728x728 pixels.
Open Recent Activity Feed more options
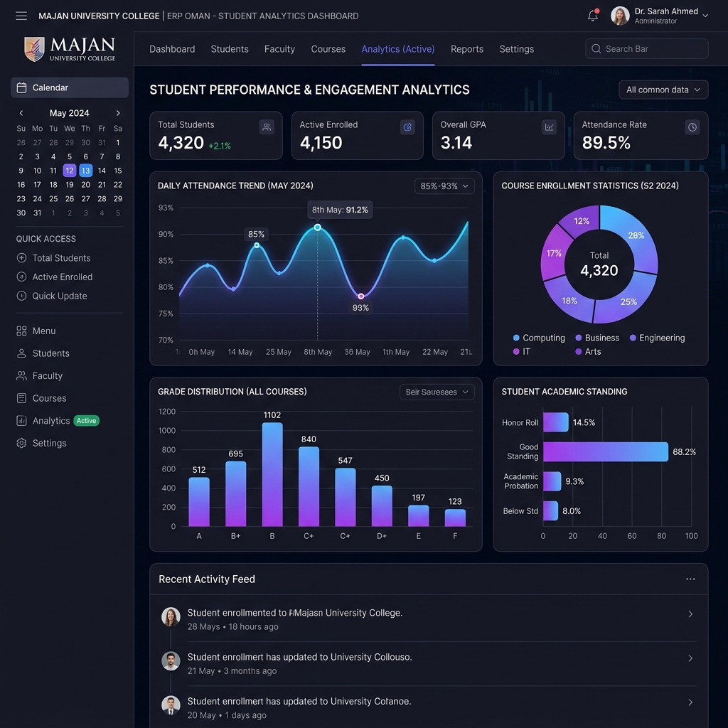[690, 579]
